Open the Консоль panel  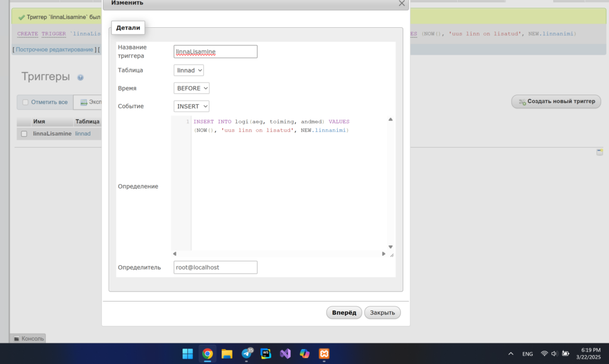pyautogui.click(x=29, y=338)
